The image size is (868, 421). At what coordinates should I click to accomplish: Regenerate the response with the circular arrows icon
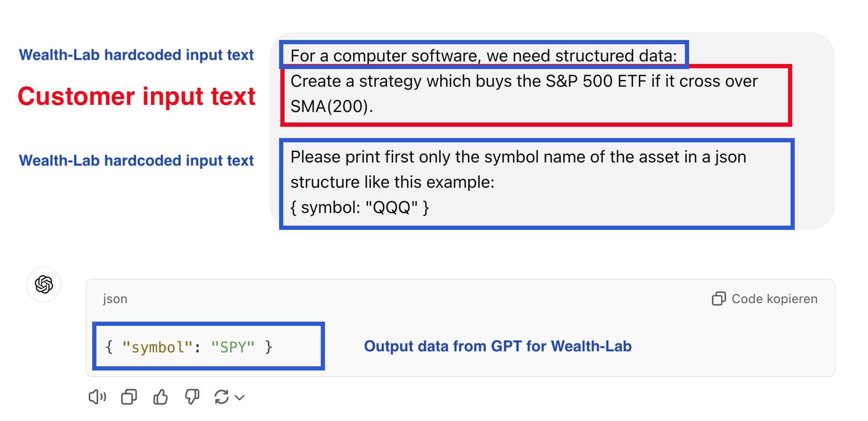click(221, 397)
